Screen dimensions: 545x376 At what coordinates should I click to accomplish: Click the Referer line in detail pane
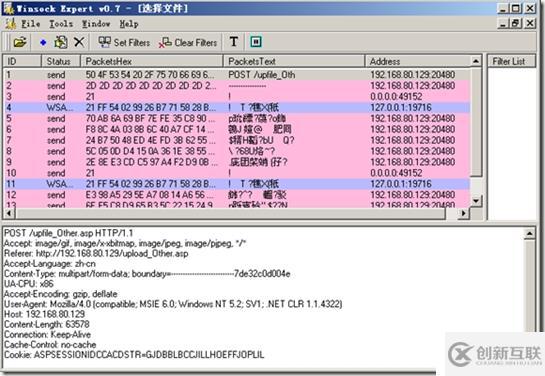point(96,253)
